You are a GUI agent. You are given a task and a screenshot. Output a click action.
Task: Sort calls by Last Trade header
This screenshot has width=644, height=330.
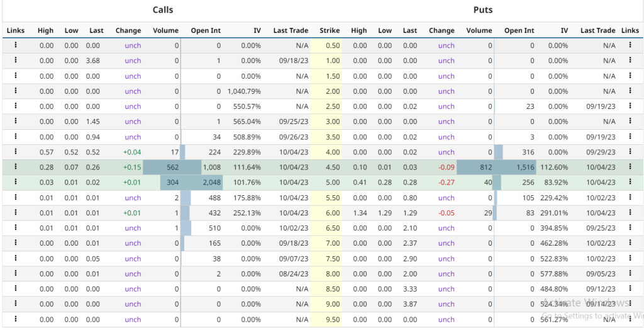[x=291, y=30]
